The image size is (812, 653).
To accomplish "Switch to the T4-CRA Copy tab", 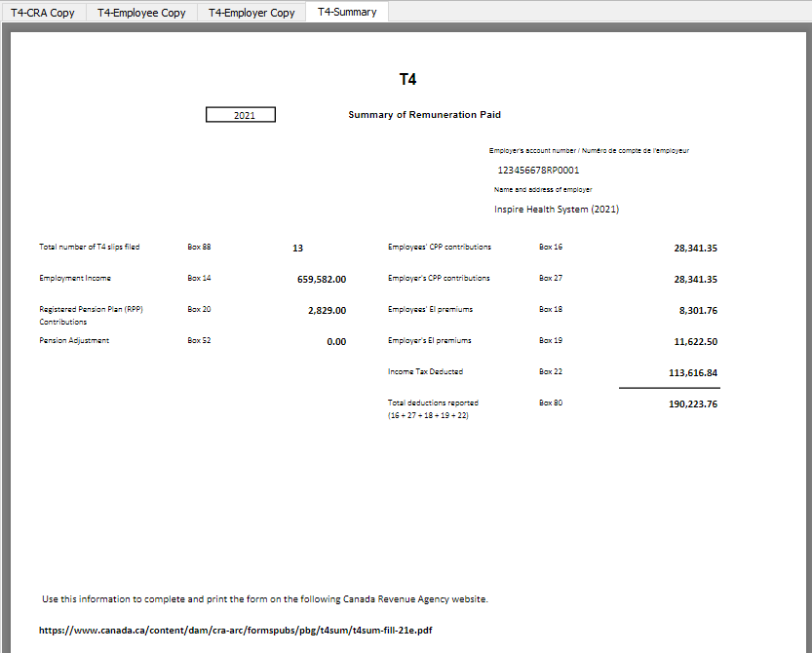I will (43, 13).
